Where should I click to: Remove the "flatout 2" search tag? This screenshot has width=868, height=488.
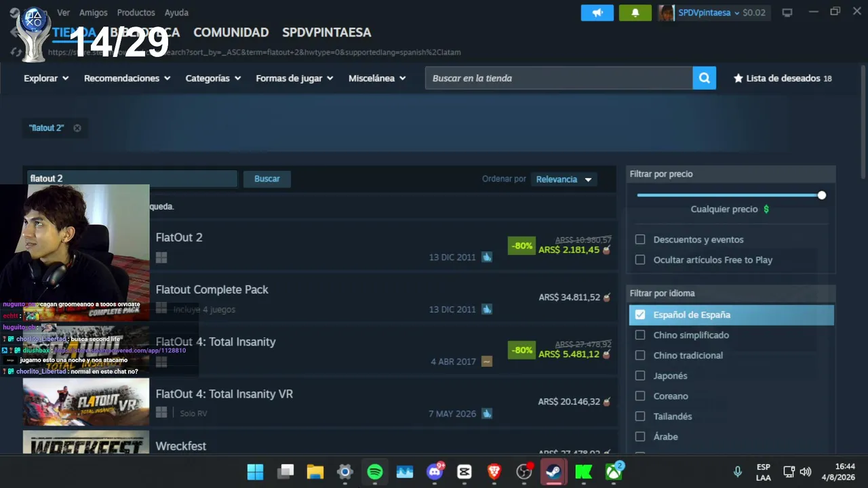click(77, 128)
